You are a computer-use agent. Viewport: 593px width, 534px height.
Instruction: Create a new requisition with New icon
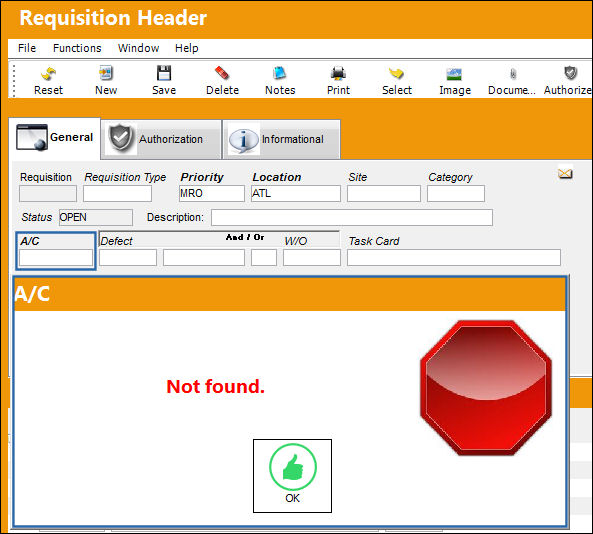tap(106, 73)
